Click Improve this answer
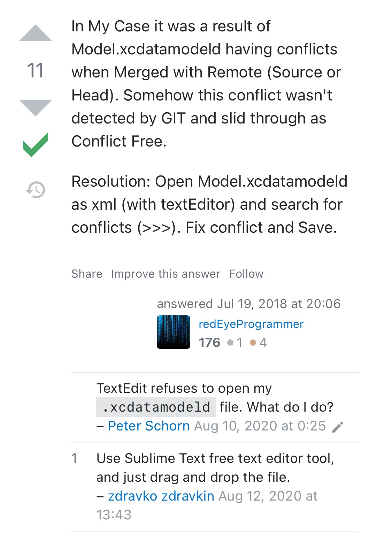 click(x=166, y=274)
